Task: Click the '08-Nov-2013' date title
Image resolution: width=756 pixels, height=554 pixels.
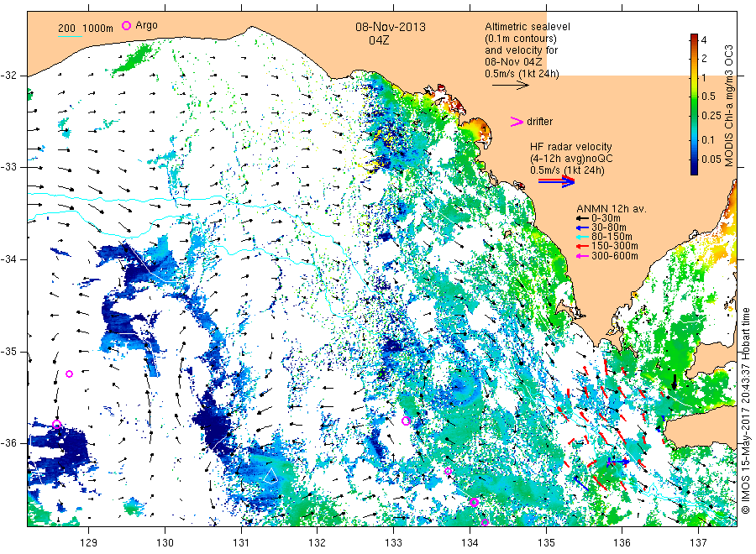Action: pyautogui.click(x=391, y=27)
